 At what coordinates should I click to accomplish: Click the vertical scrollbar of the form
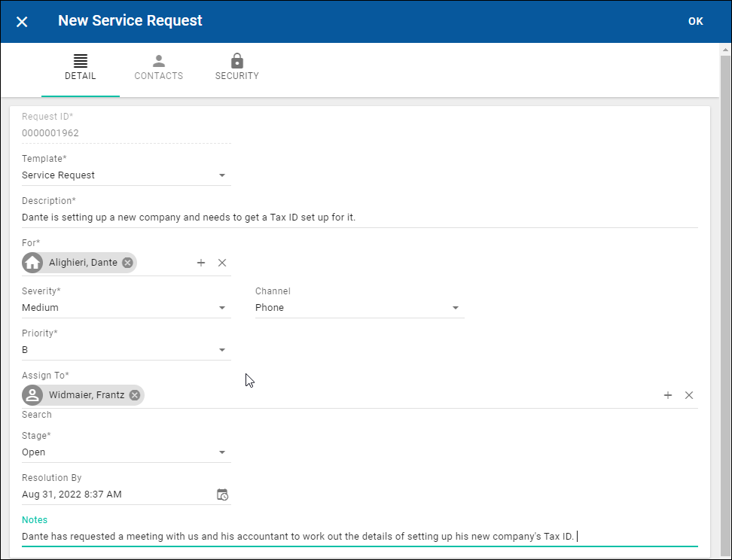725,301
